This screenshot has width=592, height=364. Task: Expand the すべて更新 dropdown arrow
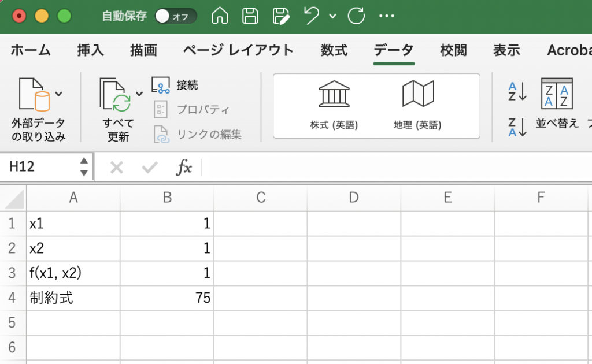click(139, 94)
